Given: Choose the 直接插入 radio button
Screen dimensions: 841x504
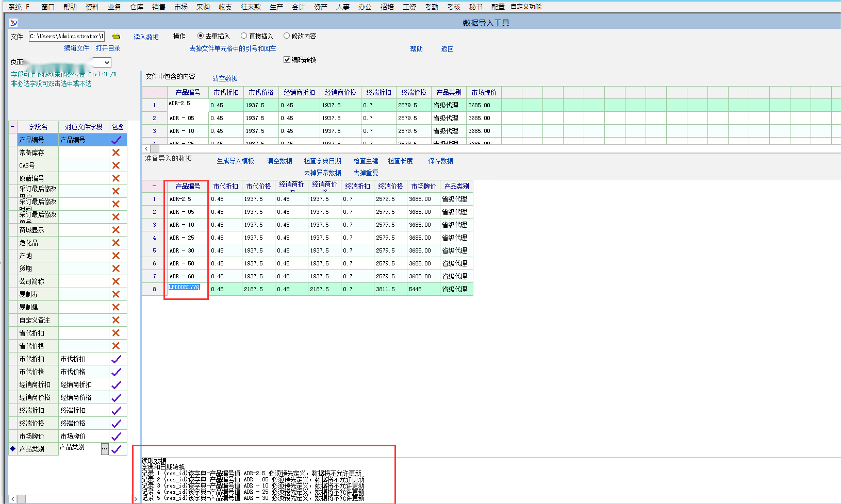Looking at the screenshot, I should click(244, 36).
